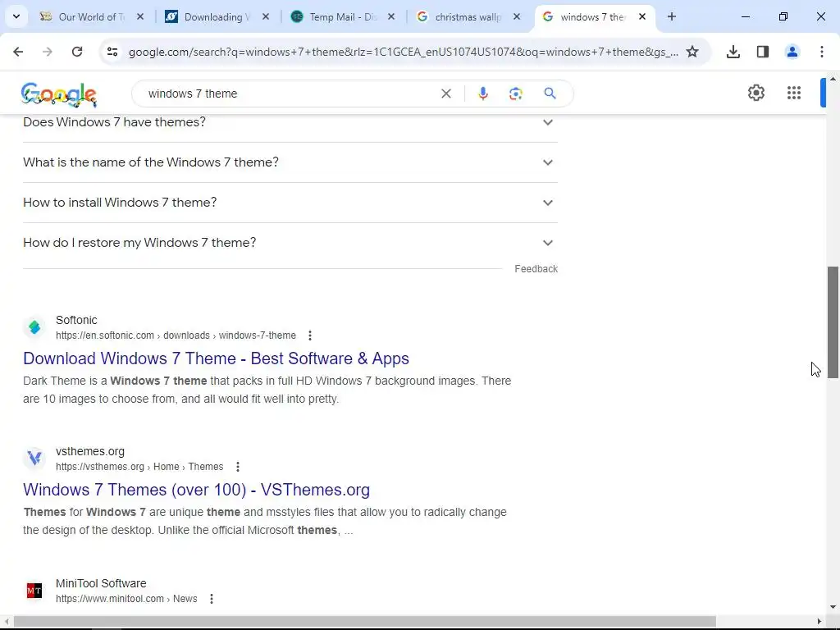
Task: Click the vsthemes.org favicon
Action: (x=34, y=458)
